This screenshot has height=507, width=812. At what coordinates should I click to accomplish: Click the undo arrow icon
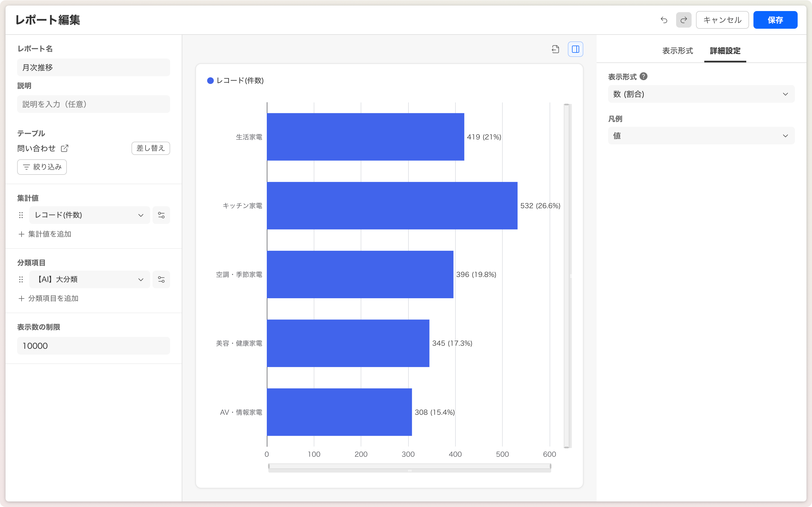pos(664,20)
